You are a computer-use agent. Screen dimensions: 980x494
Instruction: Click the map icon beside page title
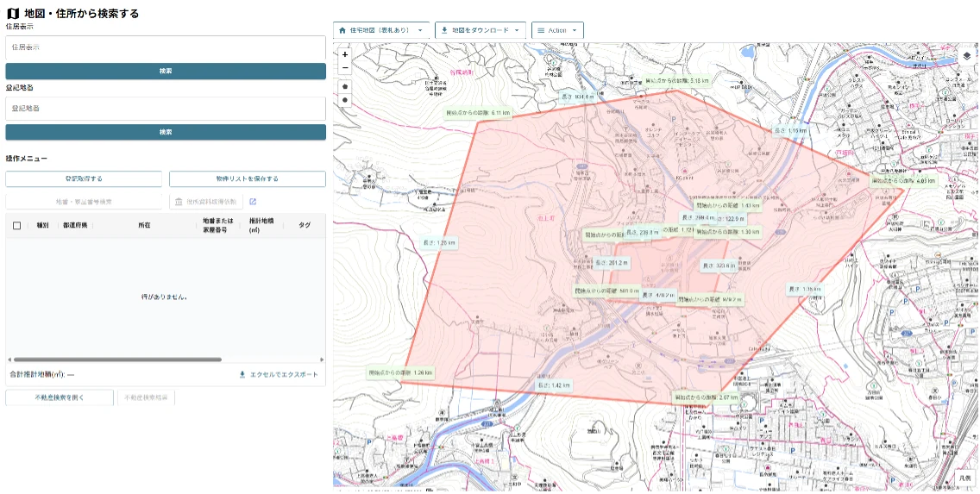click(12, 13)
